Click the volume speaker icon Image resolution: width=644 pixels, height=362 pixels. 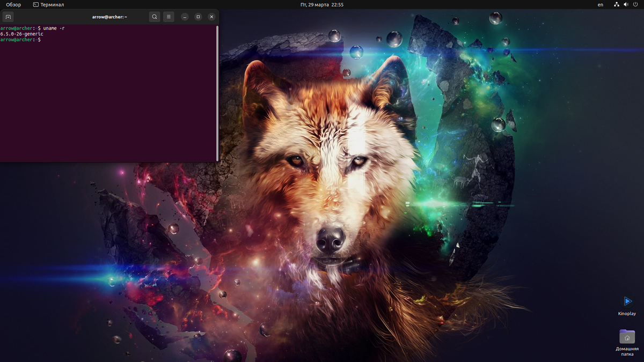click(x=626, y=4)
